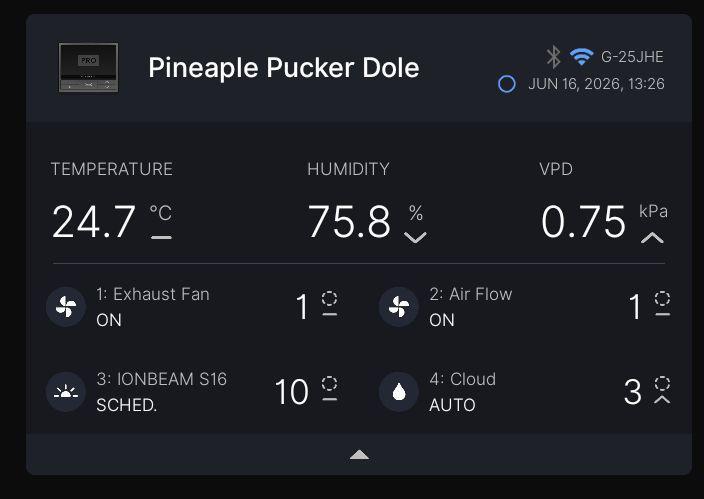Click the Cloud humidifier droplet icon

coord(399,392)
